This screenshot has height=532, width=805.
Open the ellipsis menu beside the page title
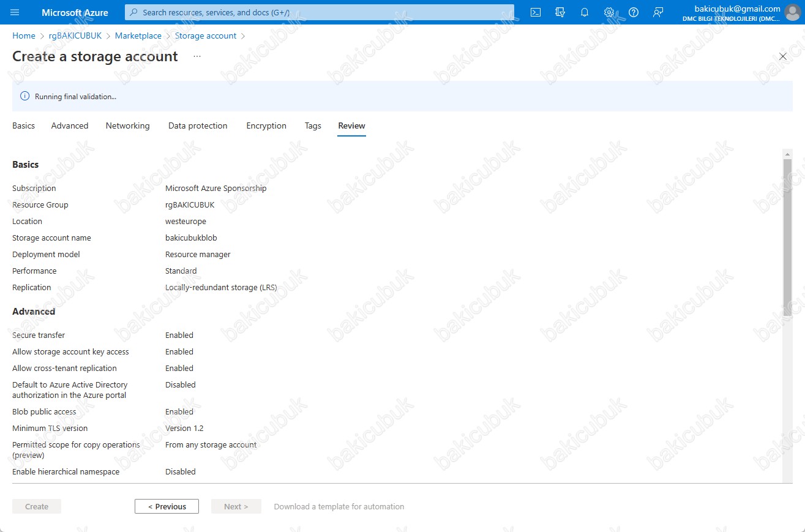pyautogui.click(x=197, y=56)
